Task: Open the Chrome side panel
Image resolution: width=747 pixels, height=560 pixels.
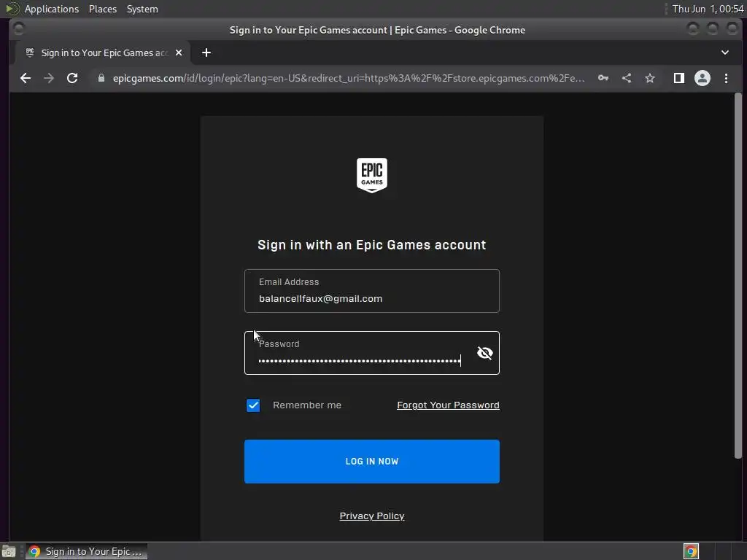Action: pos(679,78)
